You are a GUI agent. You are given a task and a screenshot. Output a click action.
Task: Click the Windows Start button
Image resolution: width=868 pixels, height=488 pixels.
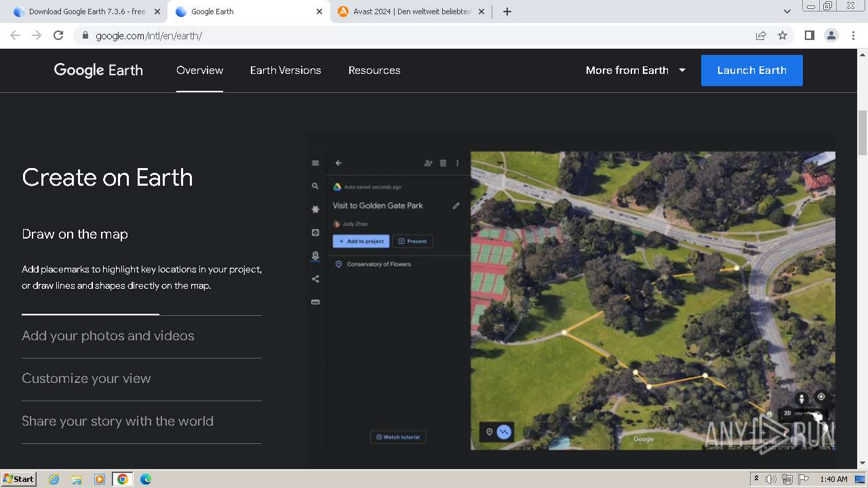pyautogui.click(x=19, y=479)
